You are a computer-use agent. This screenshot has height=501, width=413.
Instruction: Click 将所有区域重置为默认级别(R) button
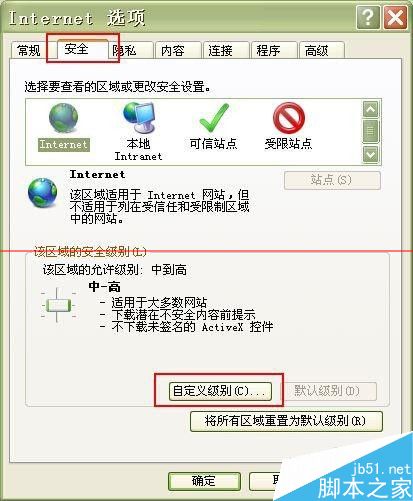(286, 421)
